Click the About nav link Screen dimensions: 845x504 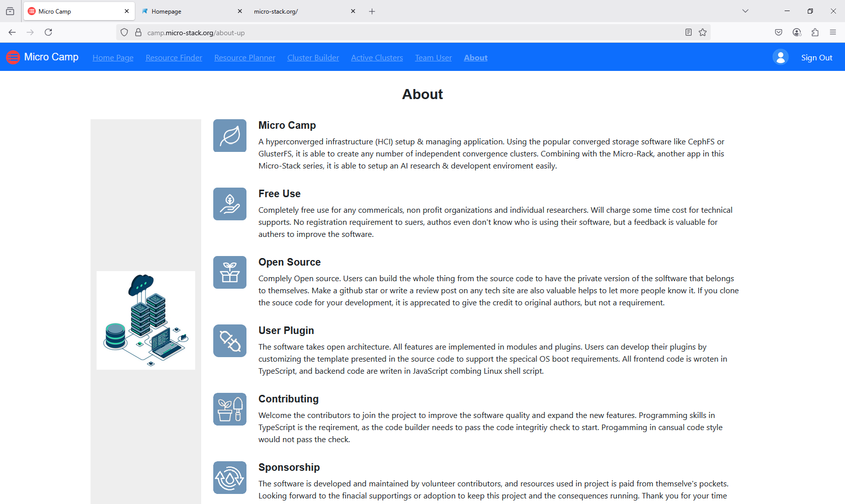[x=476, y=58]
